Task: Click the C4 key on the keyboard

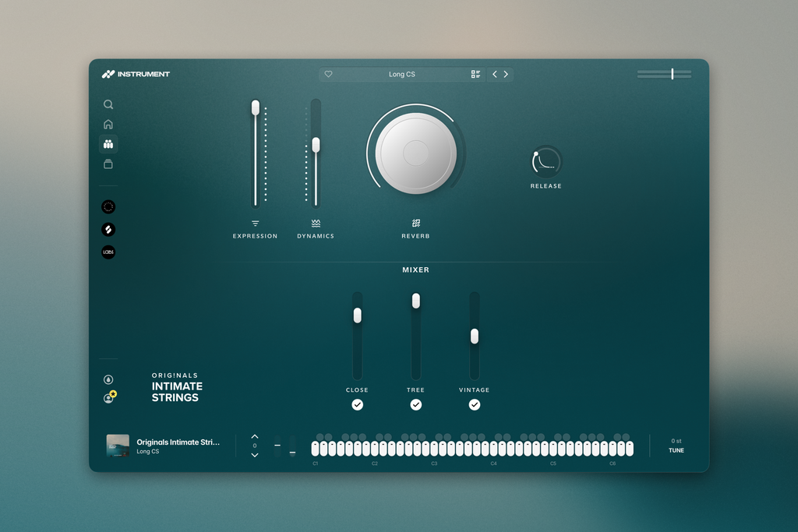Action: pyautogui.click(x=493, y=449)
